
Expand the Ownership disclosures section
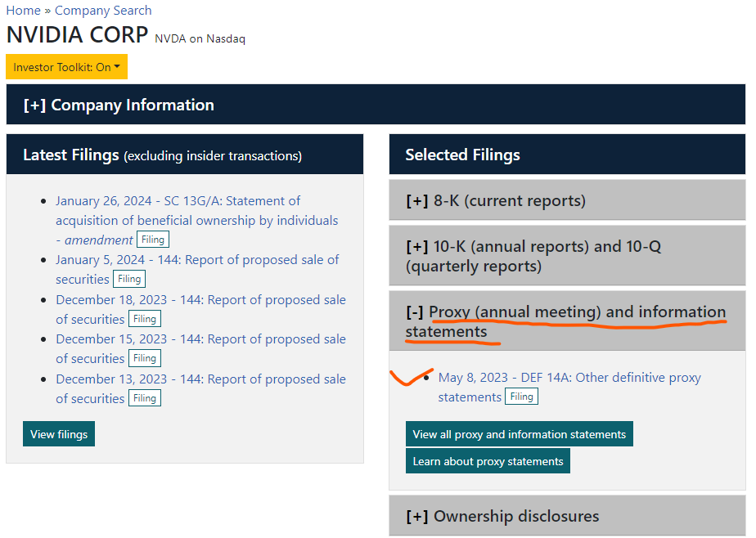567,515
